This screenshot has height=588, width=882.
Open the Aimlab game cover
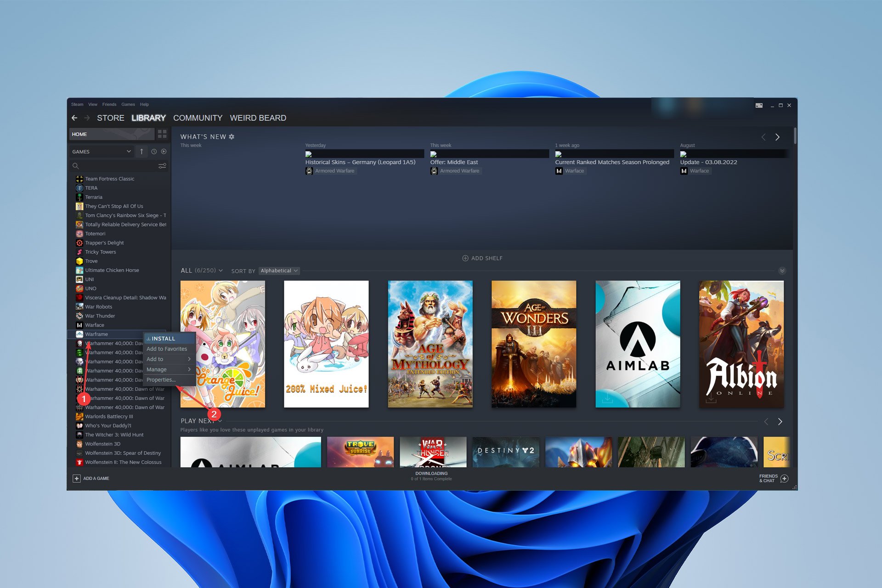[638, 344]
